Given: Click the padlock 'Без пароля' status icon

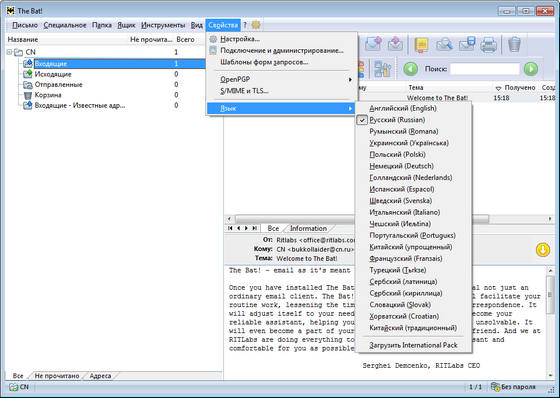Looking at the screenshot, I should click(495, 387).
